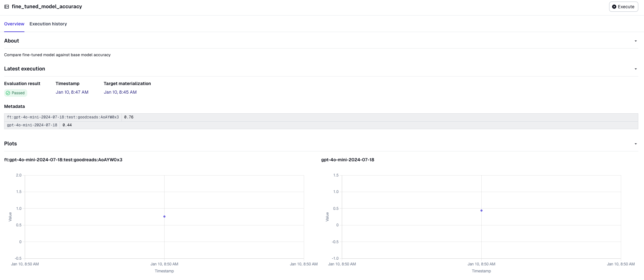Screen dimensions: 644x280
Task: Click the ft:gpt-4o-mini goodreads metadata key
Action: pos(63,117)
